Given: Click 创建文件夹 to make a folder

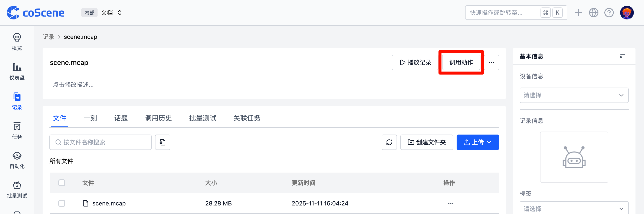Looking at the screenshot, I should pyautogui.click(x=427, y=142).
